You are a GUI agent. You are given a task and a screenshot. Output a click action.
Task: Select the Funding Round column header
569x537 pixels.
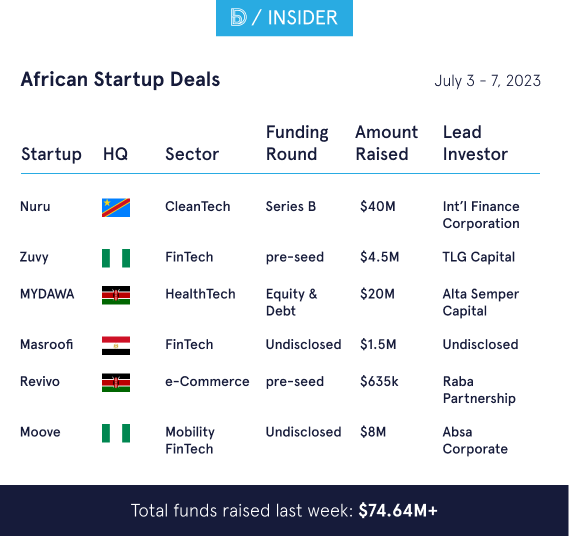pos(297,143)
